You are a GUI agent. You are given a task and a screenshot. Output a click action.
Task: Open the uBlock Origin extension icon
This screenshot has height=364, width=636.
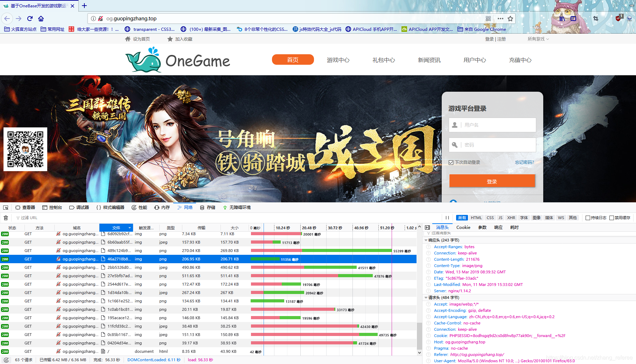619,18
